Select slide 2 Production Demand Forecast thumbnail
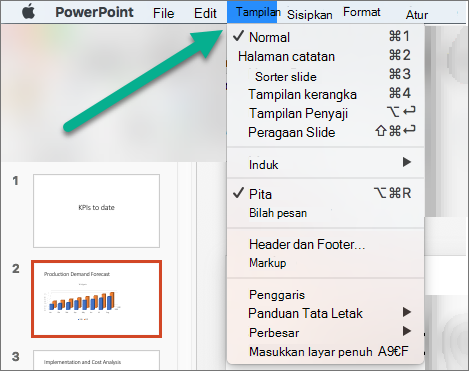This screenshot has height=371, width=469. coord(96,299)
